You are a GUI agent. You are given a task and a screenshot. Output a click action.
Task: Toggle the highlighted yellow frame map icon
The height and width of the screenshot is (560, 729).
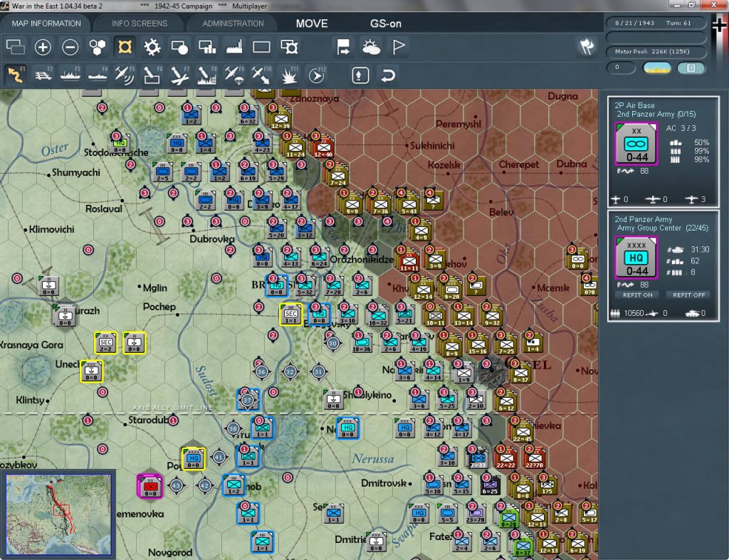tap(125, 47)
